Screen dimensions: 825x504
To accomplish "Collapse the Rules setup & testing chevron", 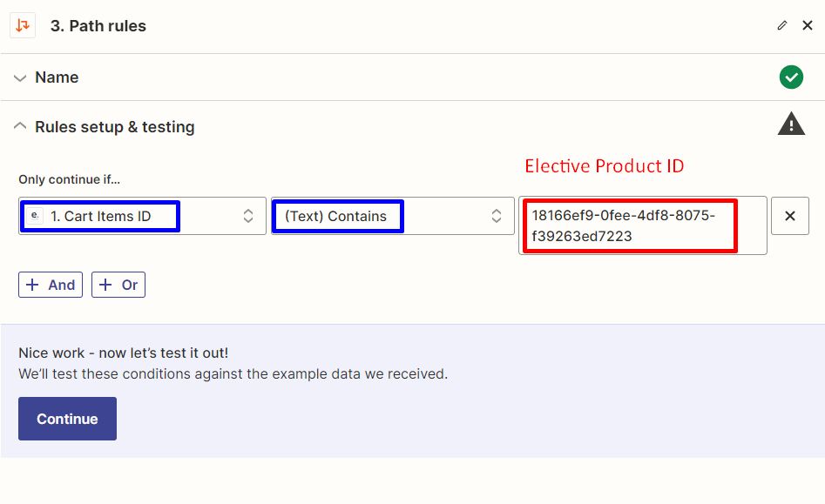I will click(20, 126).
